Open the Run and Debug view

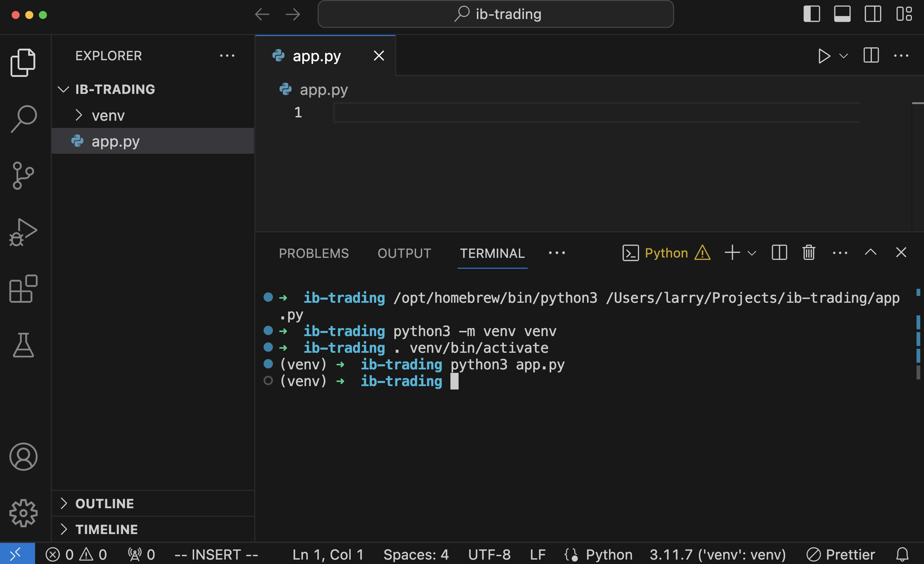(x=23, y=232)
